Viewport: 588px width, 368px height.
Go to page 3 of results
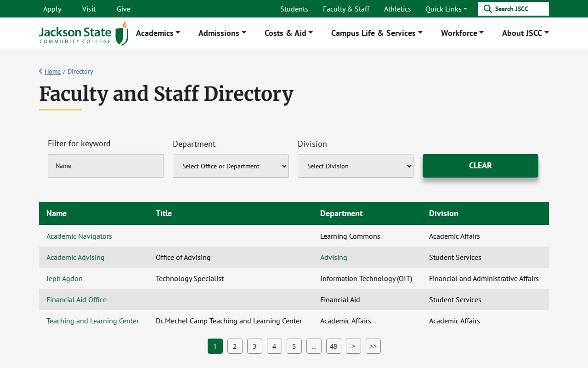point(254,346)
